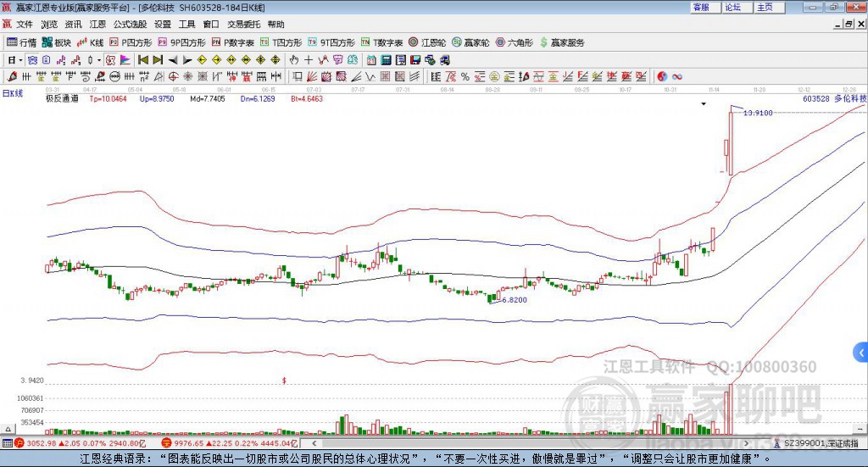Toggle the blue overlay chart mode button
Viewport: 868px width, 467px height.
pos(32,60)
